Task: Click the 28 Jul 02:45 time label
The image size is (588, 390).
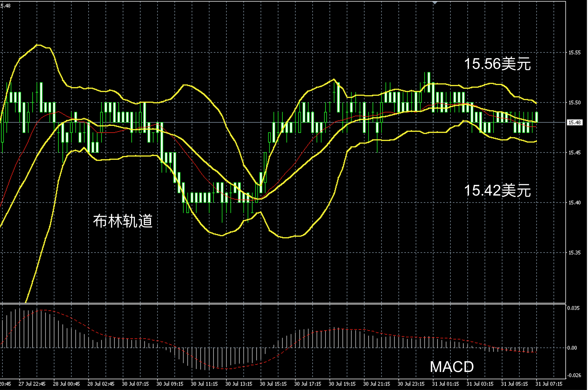Action: 101,384
